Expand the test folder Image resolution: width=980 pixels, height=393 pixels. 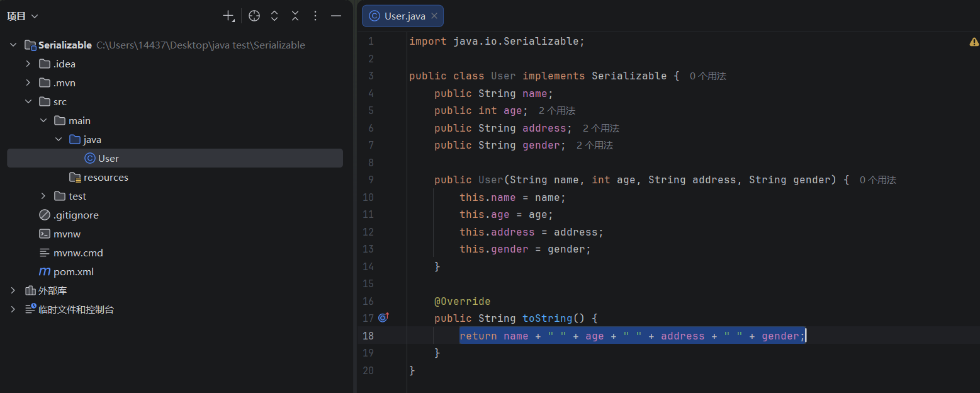(x=43, y=196)
